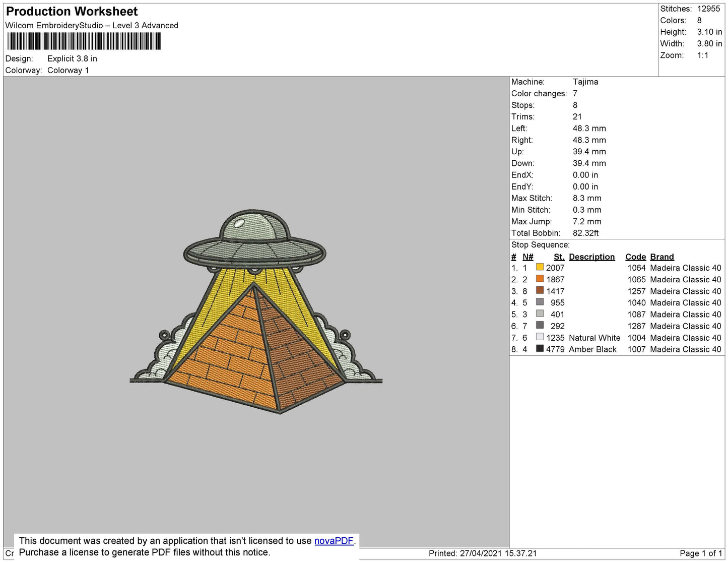728x563 pixels.
Task: Click the Machine value Tajima
Action: pyautogui.click(x=585, y=82)
